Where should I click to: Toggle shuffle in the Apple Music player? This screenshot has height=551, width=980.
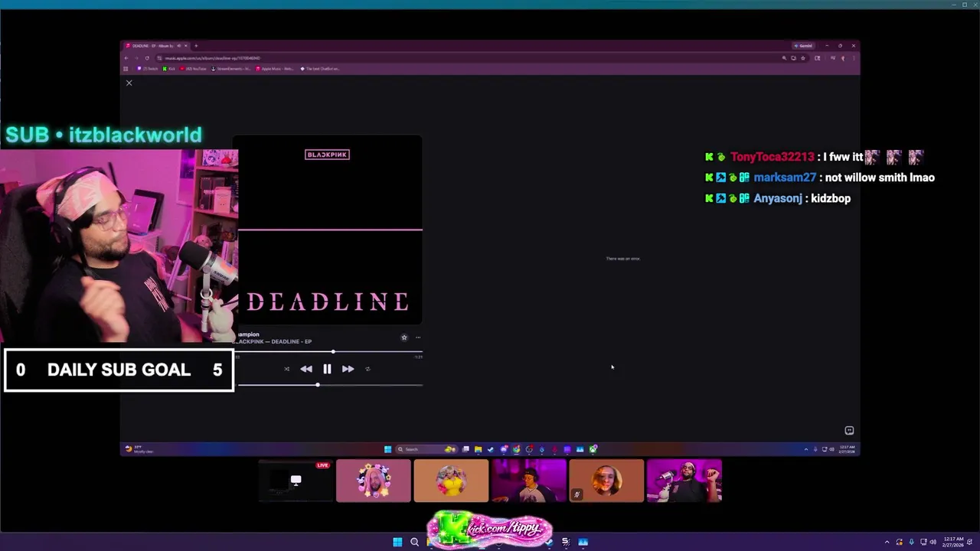287,369
